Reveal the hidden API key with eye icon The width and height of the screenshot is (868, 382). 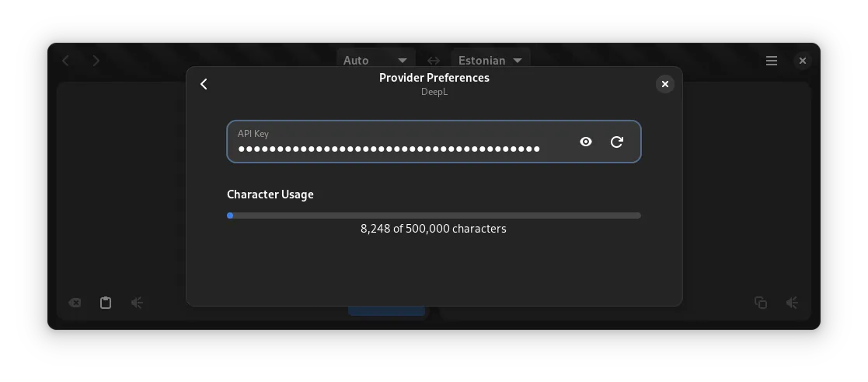coord(586,142)
